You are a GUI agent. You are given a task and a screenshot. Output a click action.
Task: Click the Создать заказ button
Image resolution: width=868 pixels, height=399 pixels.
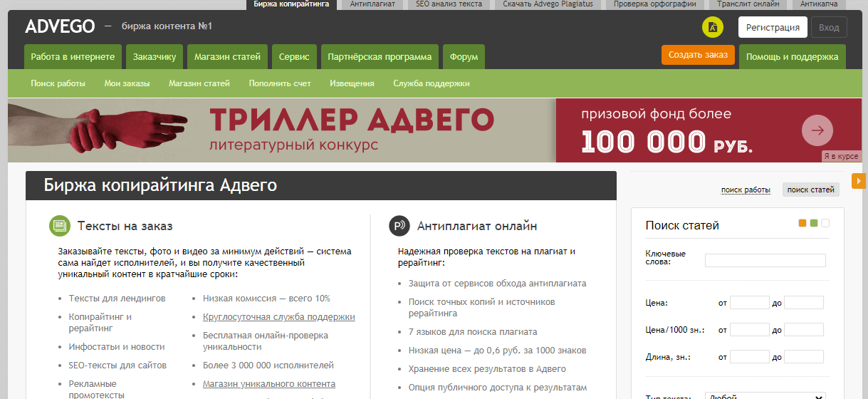[x=698, y=55]
